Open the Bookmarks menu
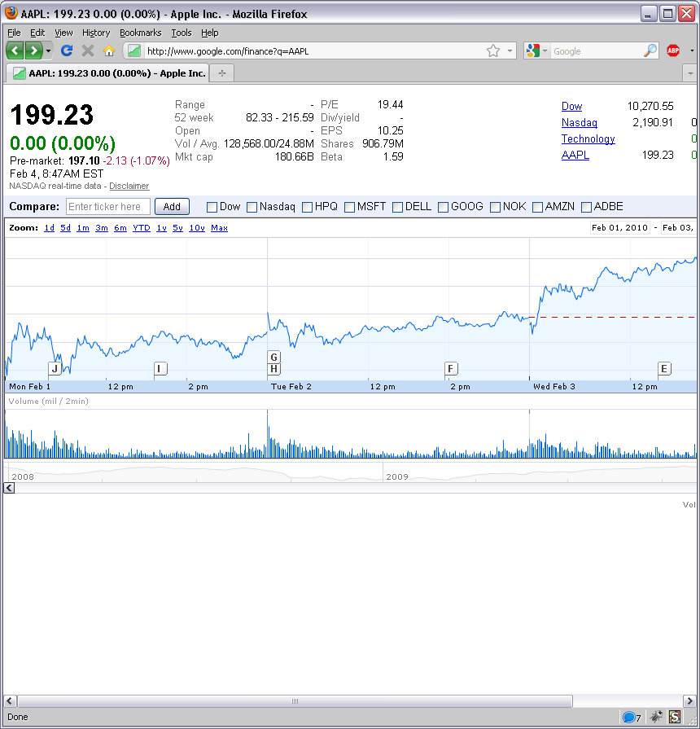Image resolution: width=700 pixels, height=729 pixels. tap(140, 33)
